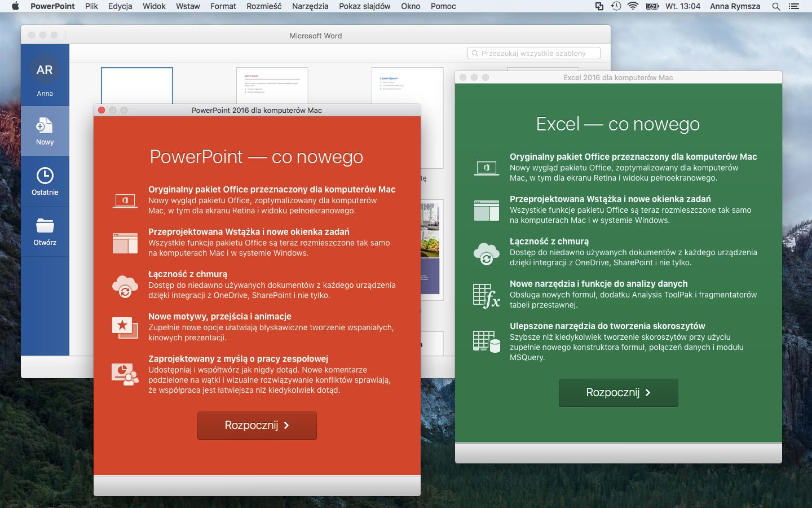812x508 pixels.
Task: Open the Notification Center icon
Action: pos(794,6)
